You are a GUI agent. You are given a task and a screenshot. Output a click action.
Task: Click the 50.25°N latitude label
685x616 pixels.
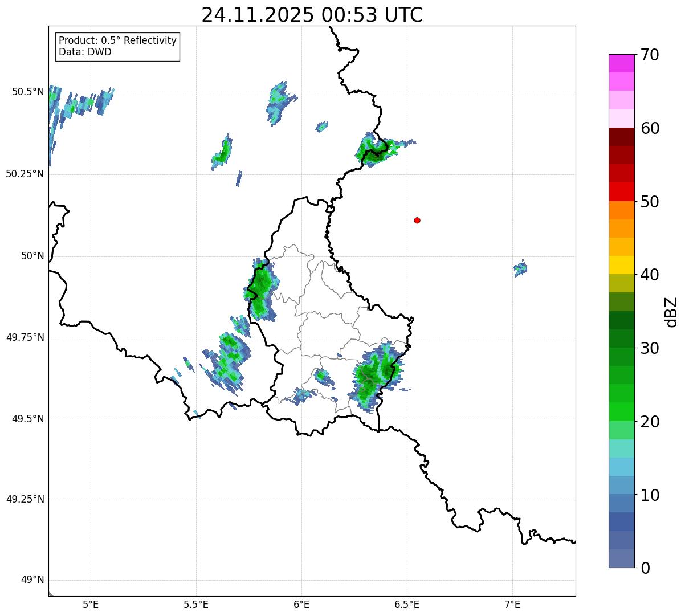pos(25,174)
